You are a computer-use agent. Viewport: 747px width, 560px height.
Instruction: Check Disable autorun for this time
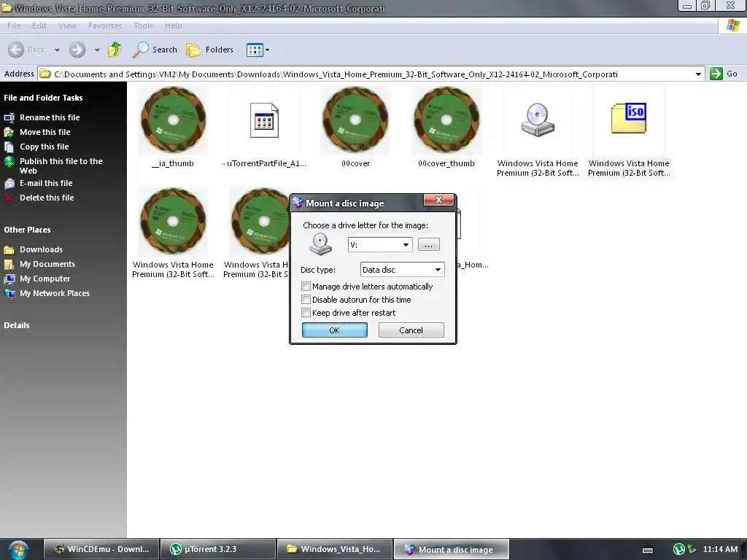click(x=306, y=300)
